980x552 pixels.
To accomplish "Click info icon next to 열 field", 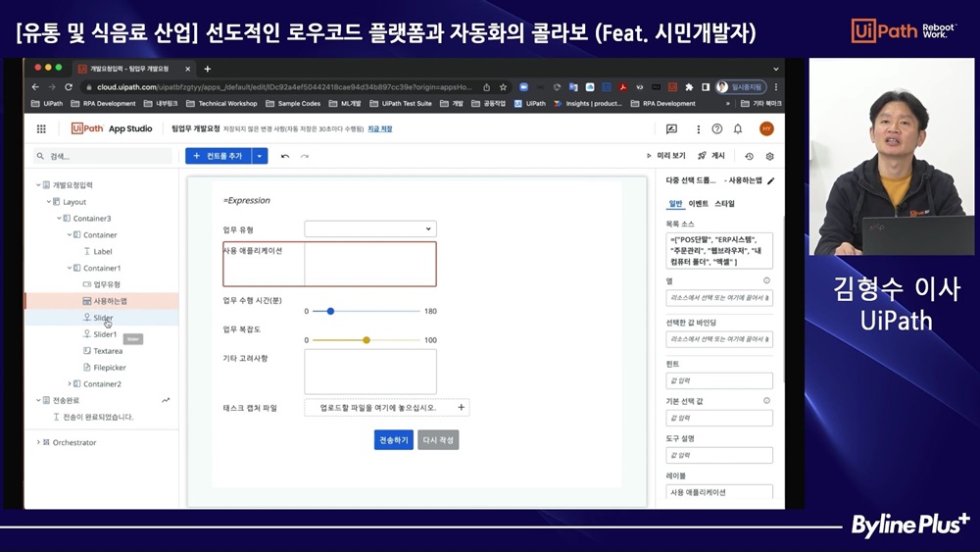I will click(x=766, y=280).
